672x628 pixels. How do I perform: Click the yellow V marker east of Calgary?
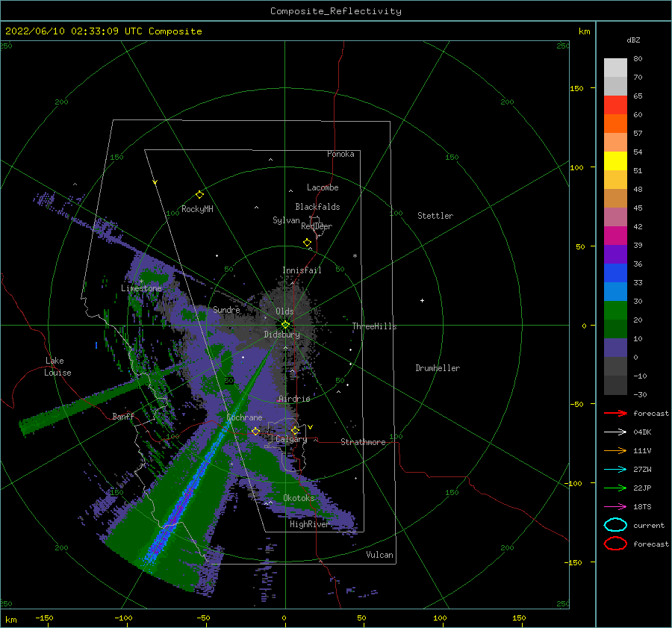pos(311,427)
